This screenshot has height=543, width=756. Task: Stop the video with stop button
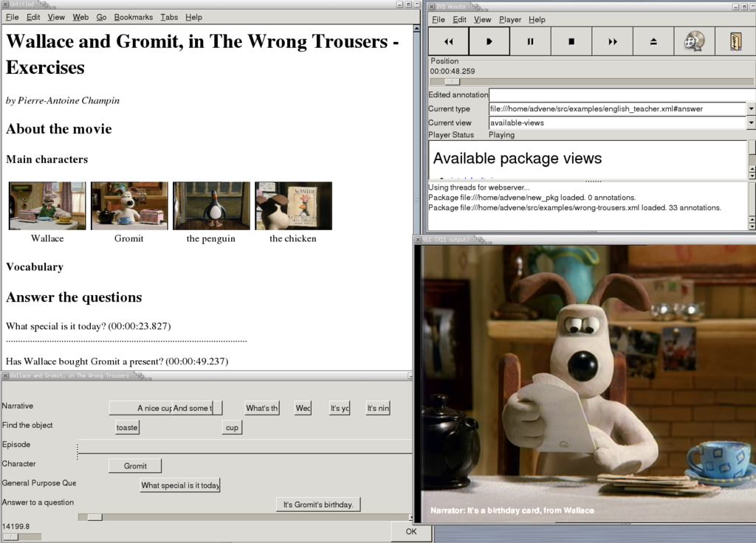coord(571,41)
